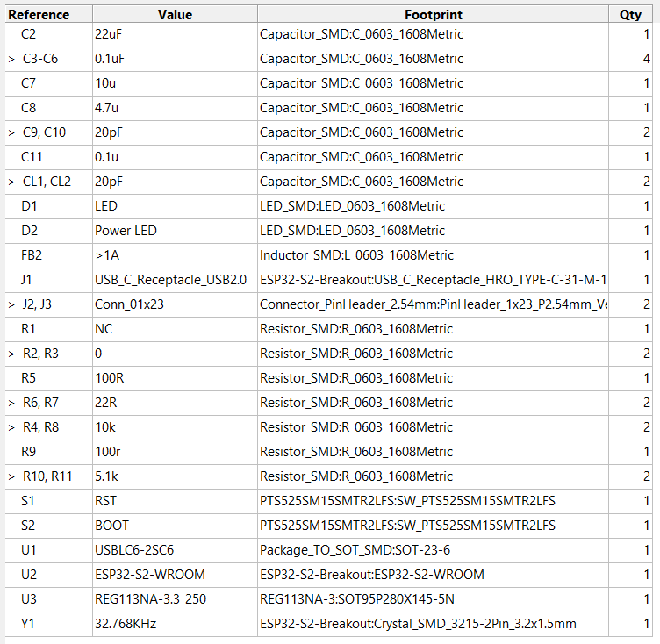Select the 22uF value cell for C2
This screenshot has width=660, height=644.
tap(111, 34)
